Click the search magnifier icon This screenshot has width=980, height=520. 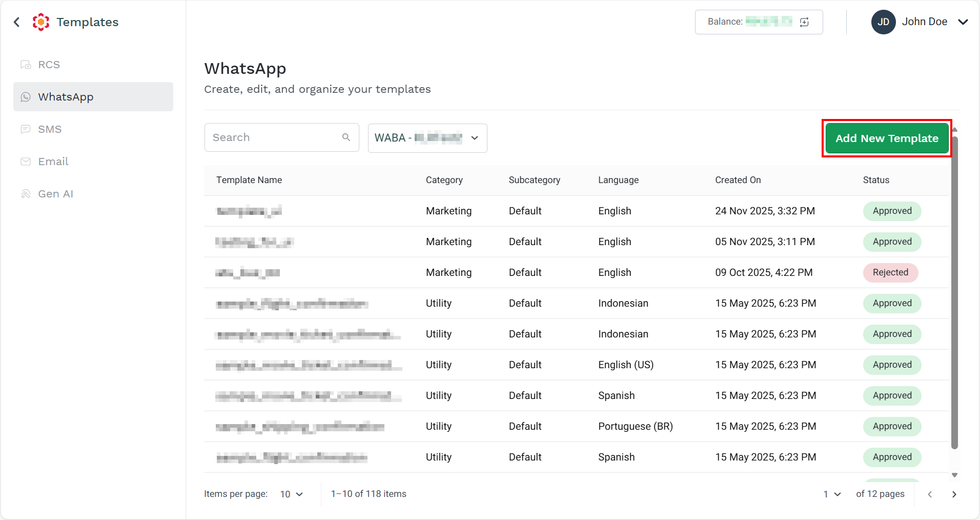[346, 137]
